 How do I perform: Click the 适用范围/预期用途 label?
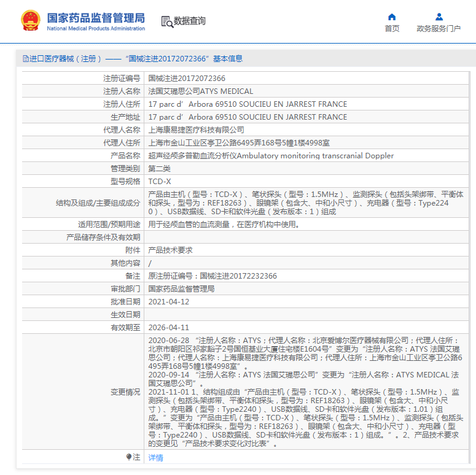point(109,225)
